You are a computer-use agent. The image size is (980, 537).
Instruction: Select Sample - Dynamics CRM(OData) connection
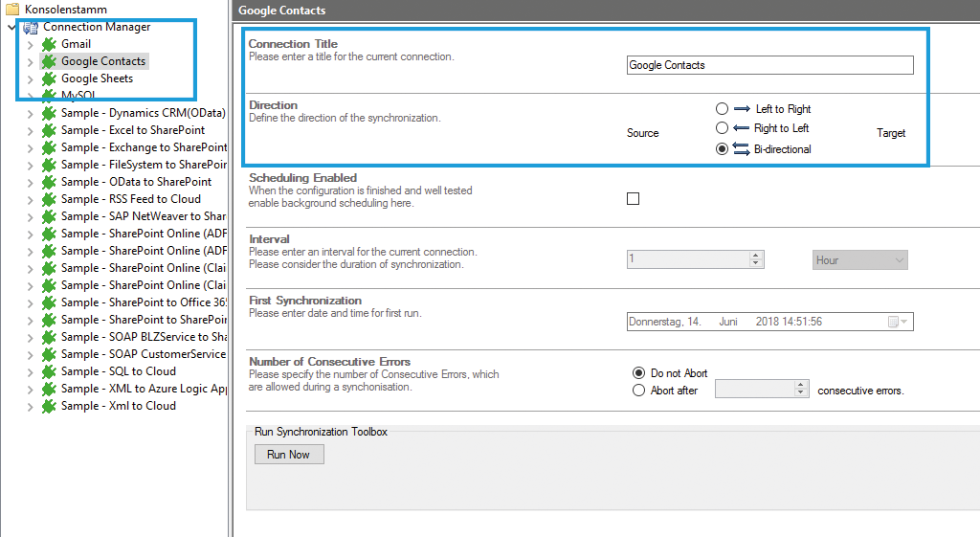tap(143, 113)
